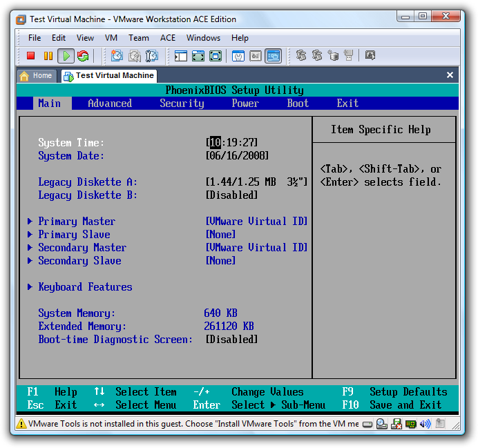Open the Snapshot Manager icon

click(152, 56)
